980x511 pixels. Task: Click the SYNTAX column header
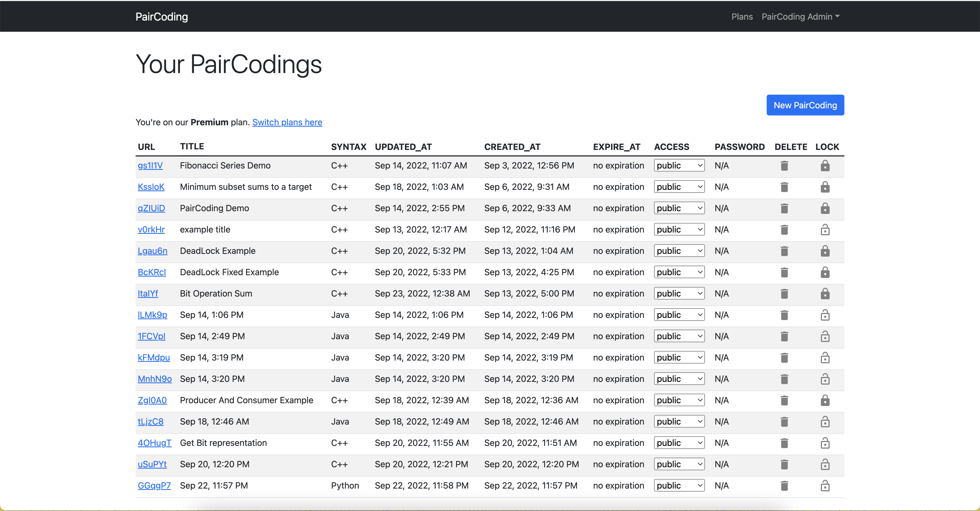(x=348, y=147)
